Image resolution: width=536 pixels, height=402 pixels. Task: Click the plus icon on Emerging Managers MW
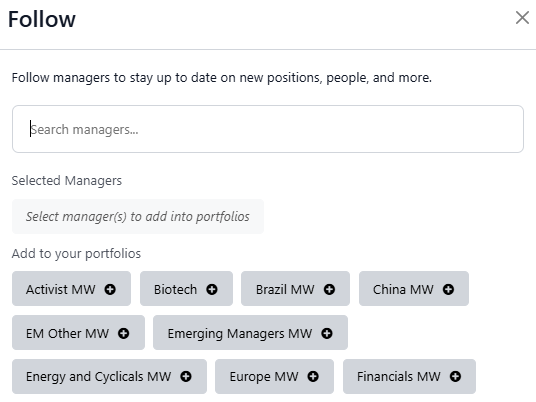click(x=327, y=333)
